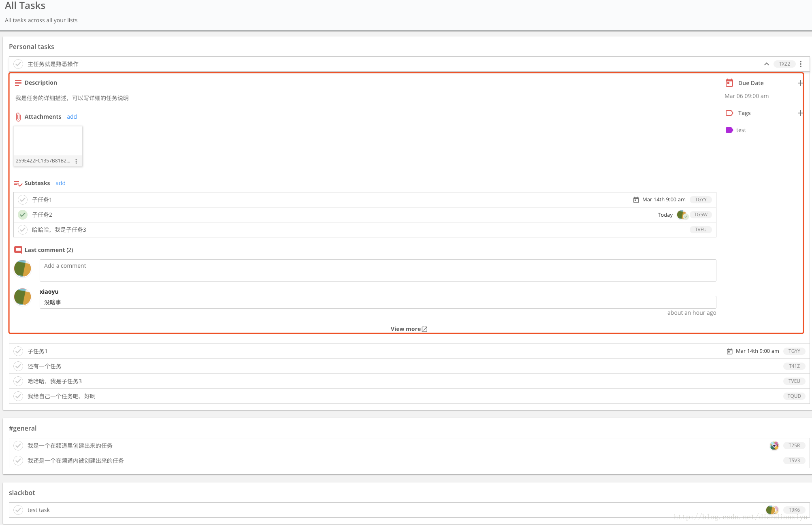Viewport: 812px width, 525px height.
Task: Click calendar icon on subtask 子任务1
Action: click(x=636, y=200)
